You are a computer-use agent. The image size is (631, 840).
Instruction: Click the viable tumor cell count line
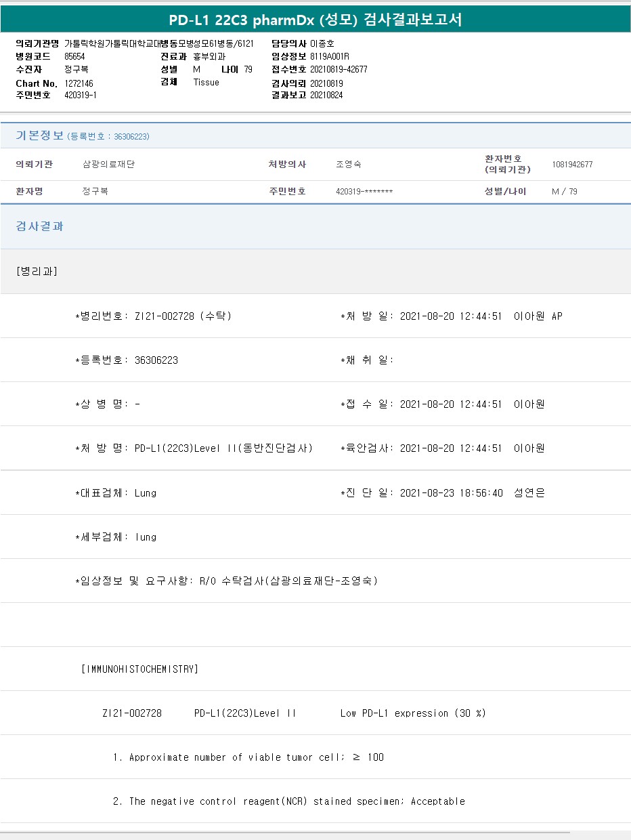click(248, 757)
